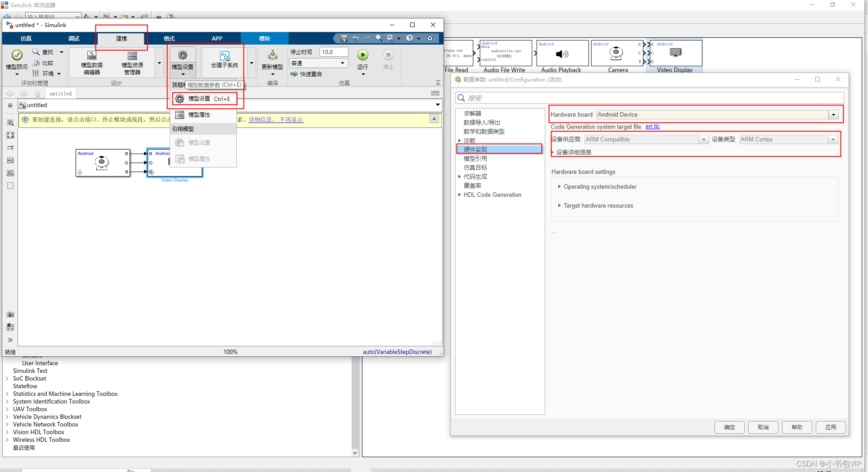Open the Hardware board dropdown showing Android Device
The image size is (868, 472).
click(833, 114)
